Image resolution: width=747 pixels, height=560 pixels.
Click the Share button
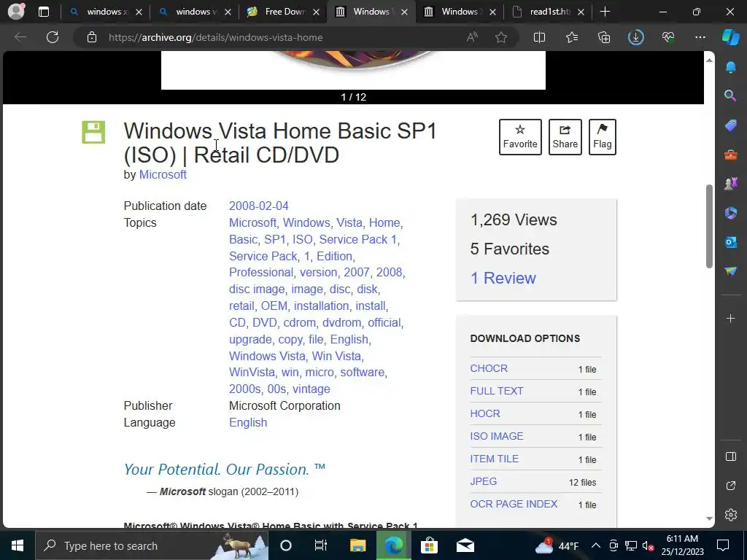[565, 137]
